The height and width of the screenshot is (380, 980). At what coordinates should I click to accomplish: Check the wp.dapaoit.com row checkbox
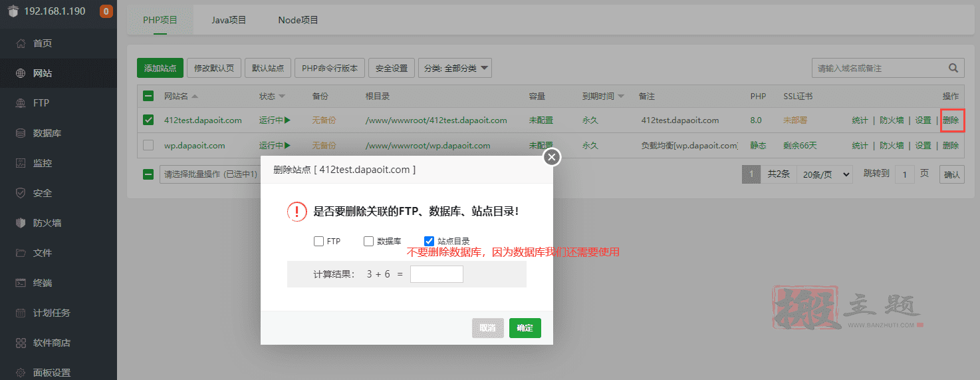pyautogui.click(x=148, y=145)
